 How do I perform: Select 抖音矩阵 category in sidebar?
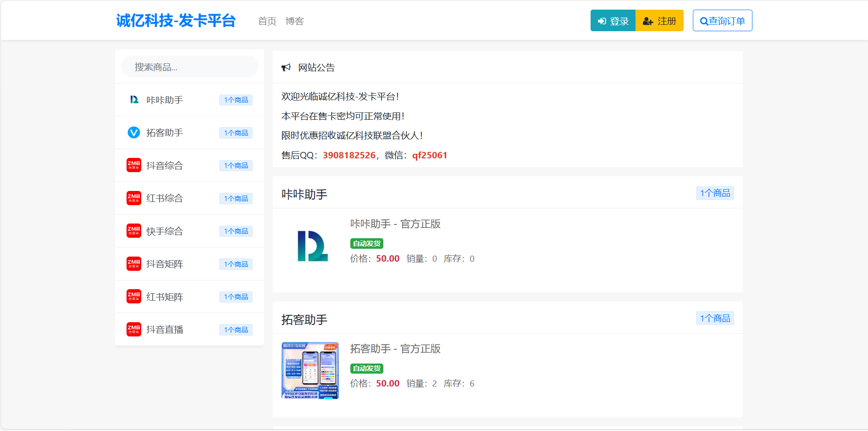189,264
